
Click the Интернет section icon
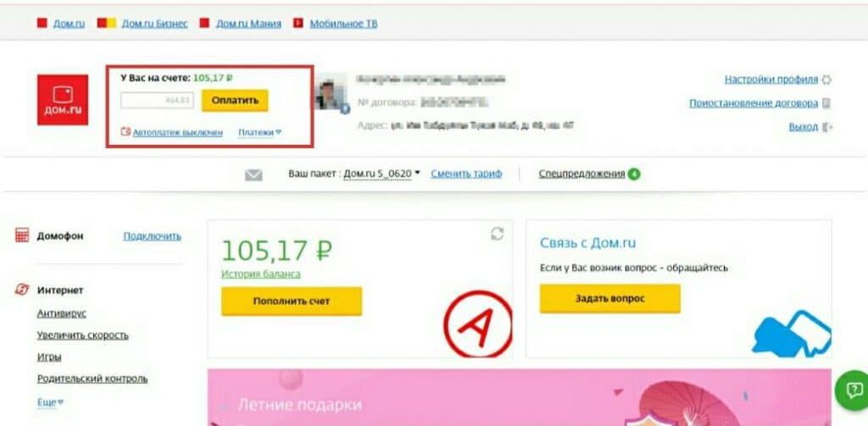tap(22, 290)
